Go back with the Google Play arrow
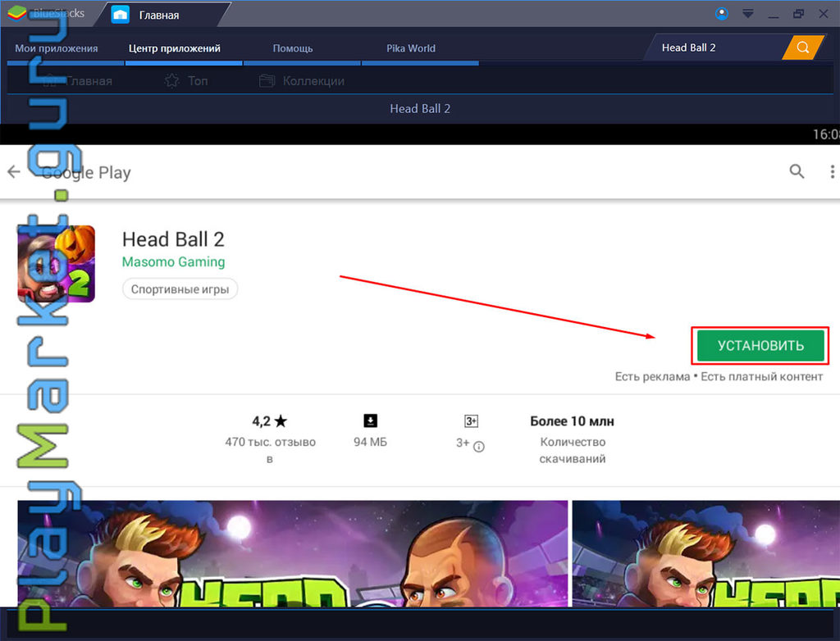This screenshot has width=840, height=641. (14, 172)
